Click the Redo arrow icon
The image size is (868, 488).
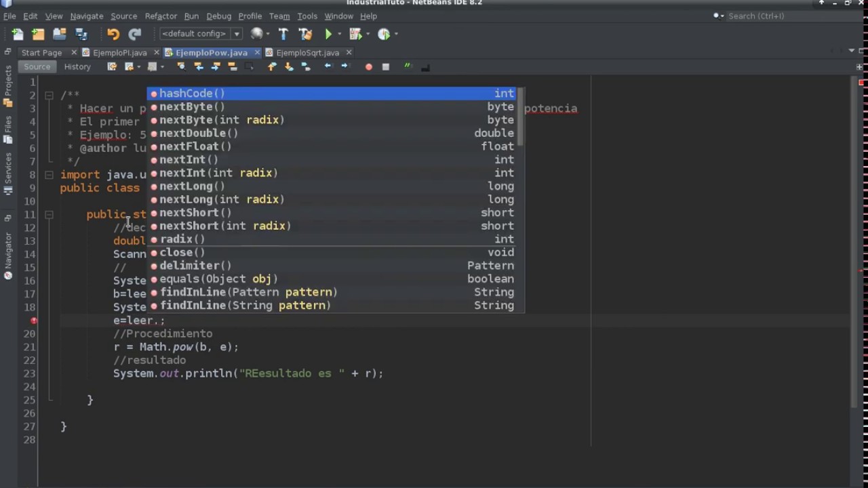click(135, 34)
